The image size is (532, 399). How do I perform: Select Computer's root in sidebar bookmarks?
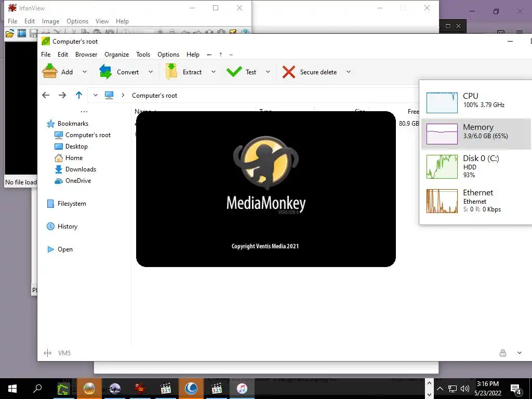(88, 135)
